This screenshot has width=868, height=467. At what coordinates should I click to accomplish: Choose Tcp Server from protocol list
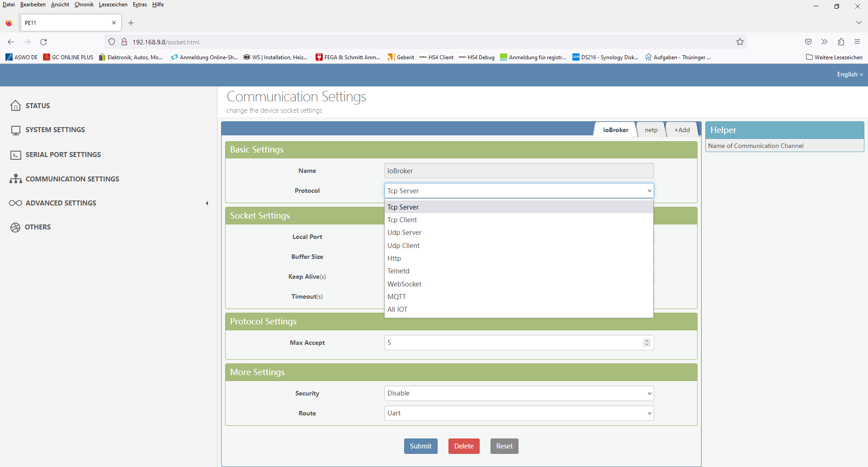pos(519,207)
